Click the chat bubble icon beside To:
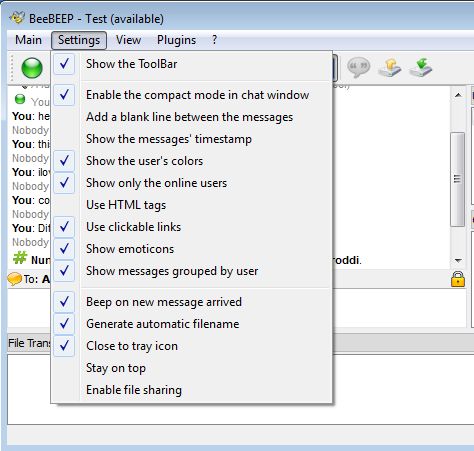The height and width of the screenshot is (451, 474). click(x=14, y=279)
